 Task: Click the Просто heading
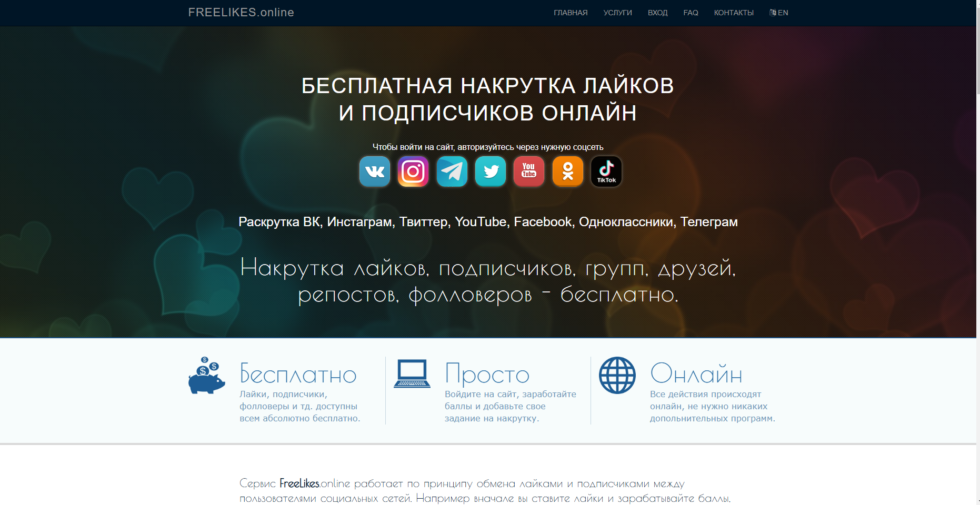487,374
